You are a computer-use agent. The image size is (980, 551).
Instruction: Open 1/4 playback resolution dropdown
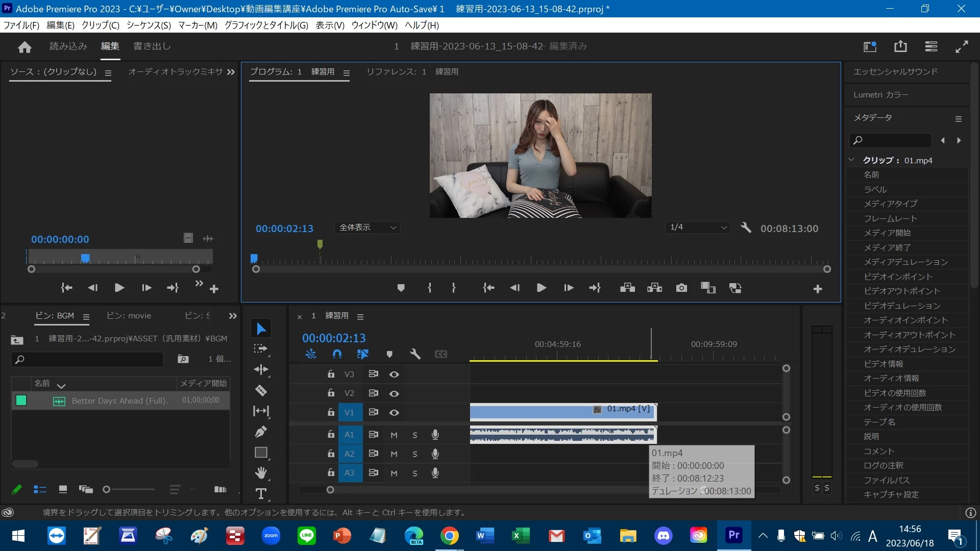(698, 228)
